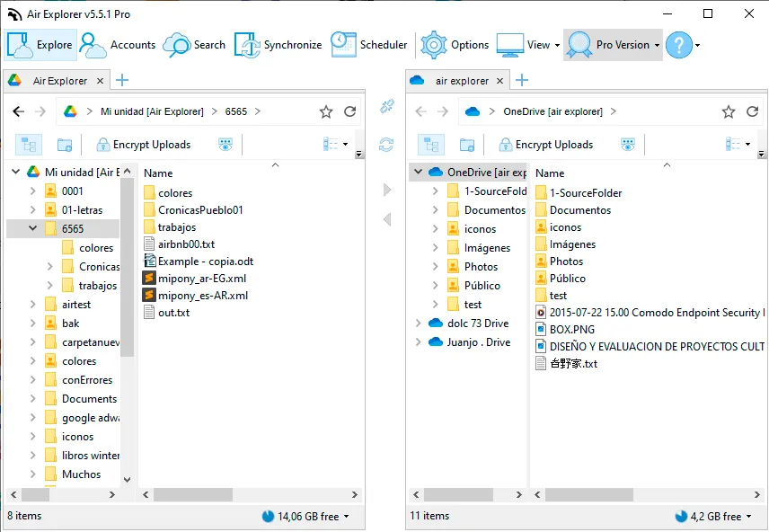Copy to right pane with right arrow
The height and width of the screenshot is (532, 769).
click(x=387, y=190)
